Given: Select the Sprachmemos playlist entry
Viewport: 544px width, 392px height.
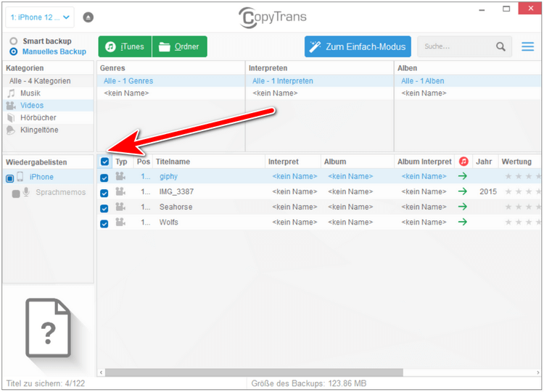Looking at the screenshot, I should pyautogui.click(x=61, y=192).
